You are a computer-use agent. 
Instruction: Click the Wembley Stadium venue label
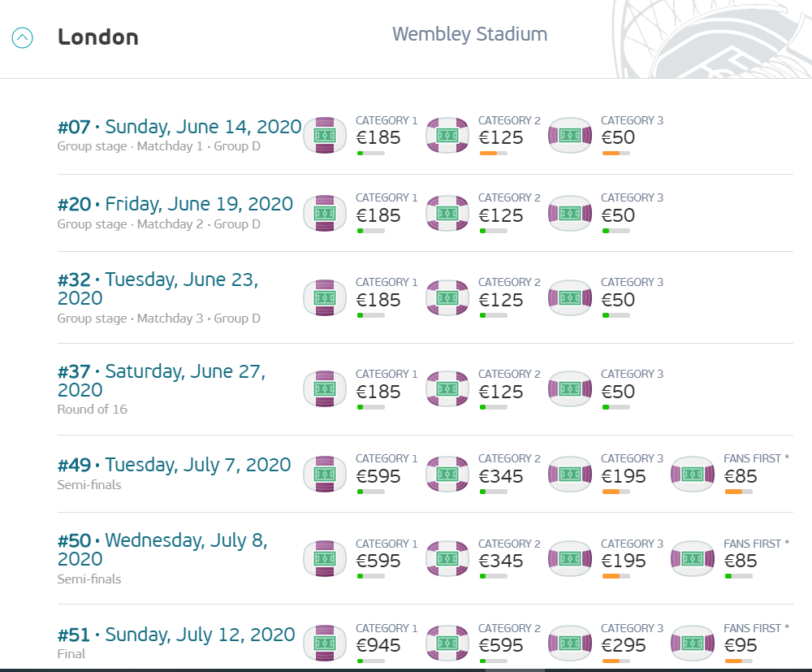[469, 34]
